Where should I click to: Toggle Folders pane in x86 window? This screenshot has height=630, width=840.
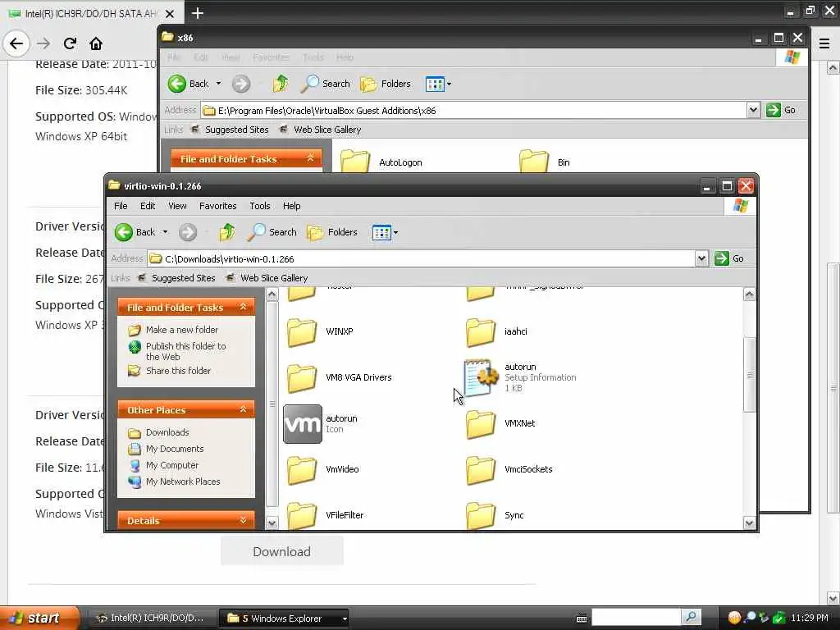(386, 84)
